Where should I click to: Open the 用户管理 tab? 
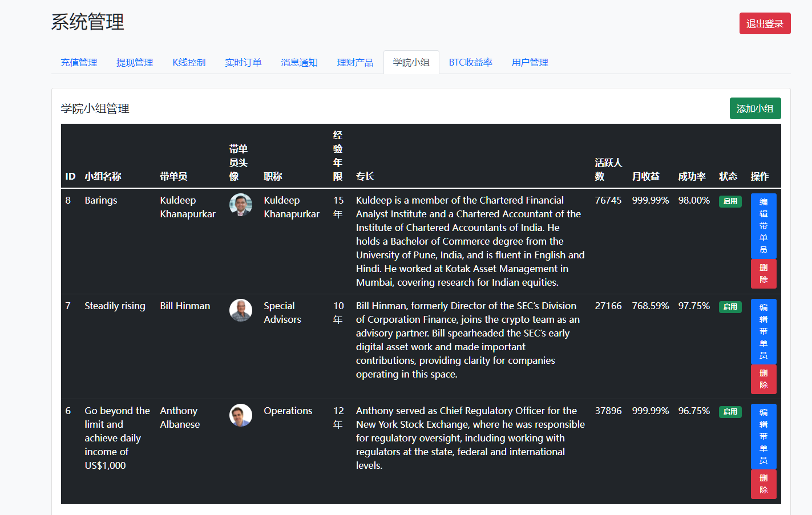[x=530, y=62]
